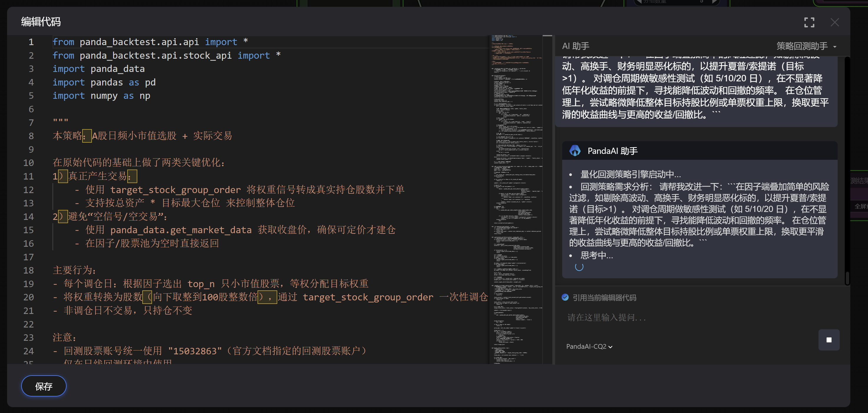Click the 'PandaAI 助手' message header

pos(612,151)
